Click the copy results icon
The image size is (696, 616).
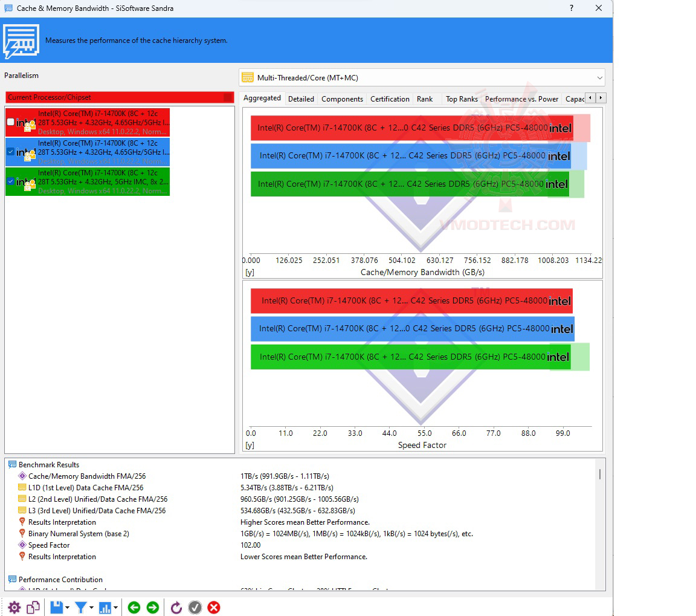[x=33, y=607]
